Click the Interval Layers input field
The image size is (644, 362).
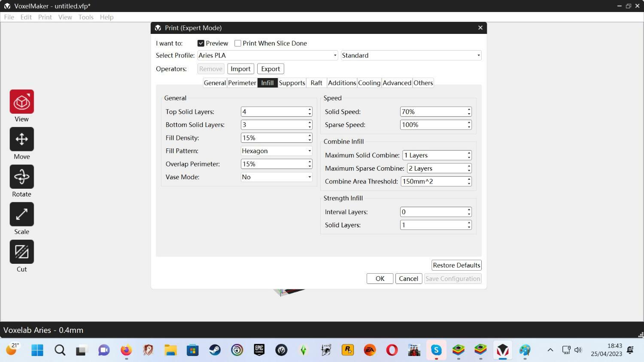point(436,212)
